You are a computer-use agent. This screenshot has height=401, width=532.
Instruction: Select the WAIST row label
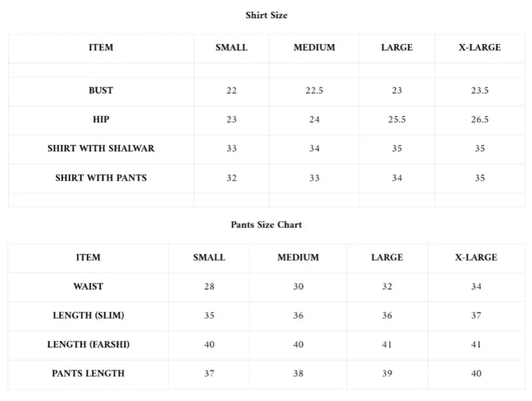pos(88,287)
